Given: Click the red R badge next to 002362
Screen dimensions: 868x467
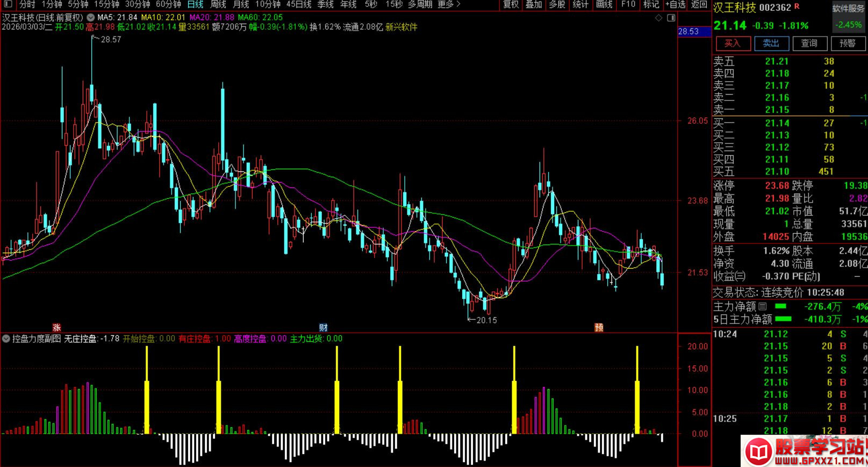Looking at the screenshot, I should point(797,6).
